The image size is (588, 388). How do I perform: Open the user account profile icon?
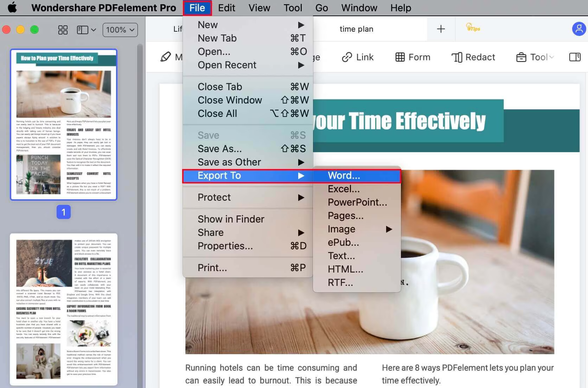(x=579, y=29)
